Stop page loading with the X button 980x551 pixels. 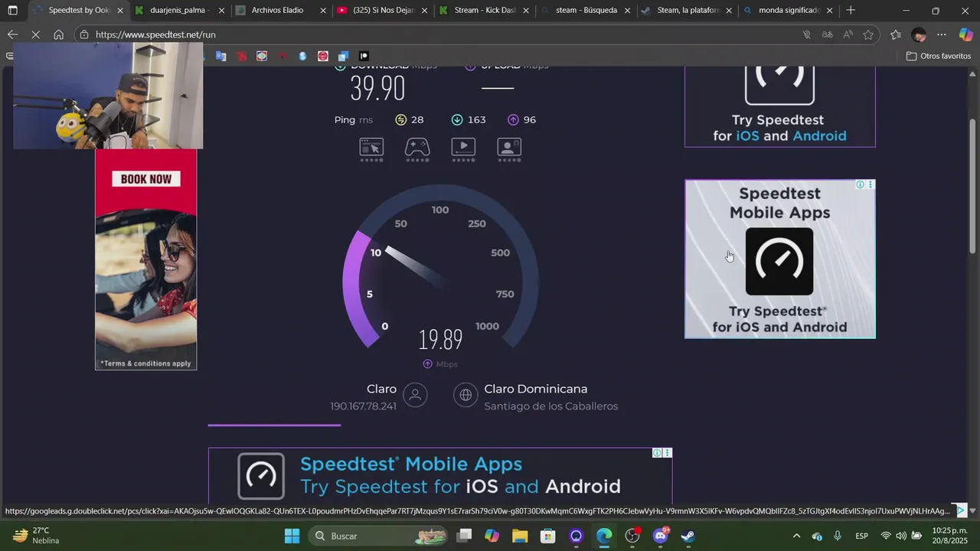pos(36,34)
